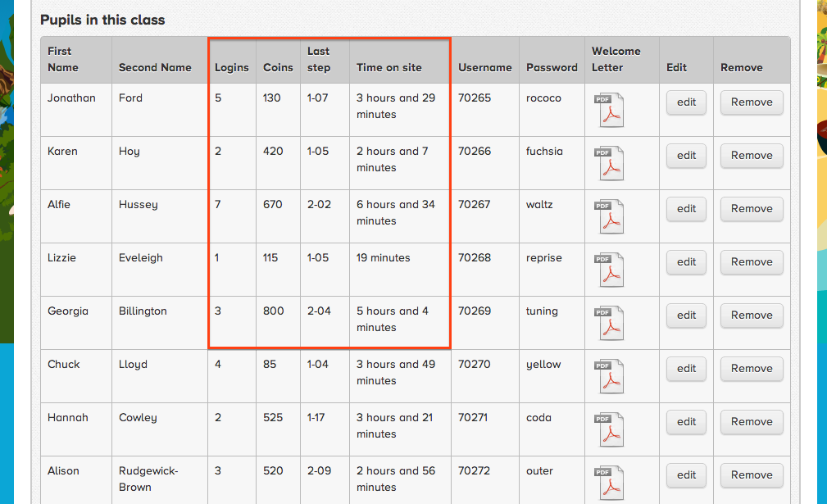Image resolution: width=827 pixels, height=504 pixels.
Task: Select username 70269
Action: coord(475,311)
